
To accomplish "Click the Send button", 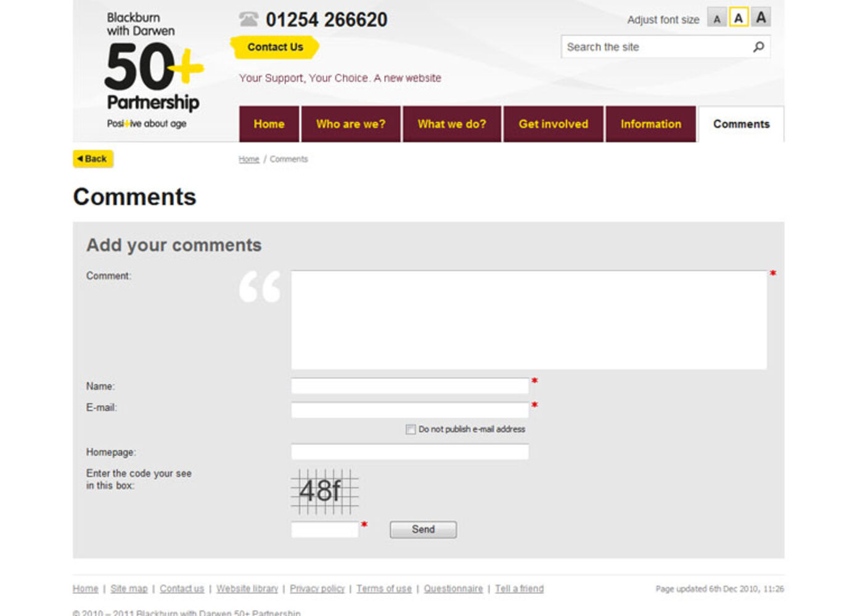I will click(423, 530).
